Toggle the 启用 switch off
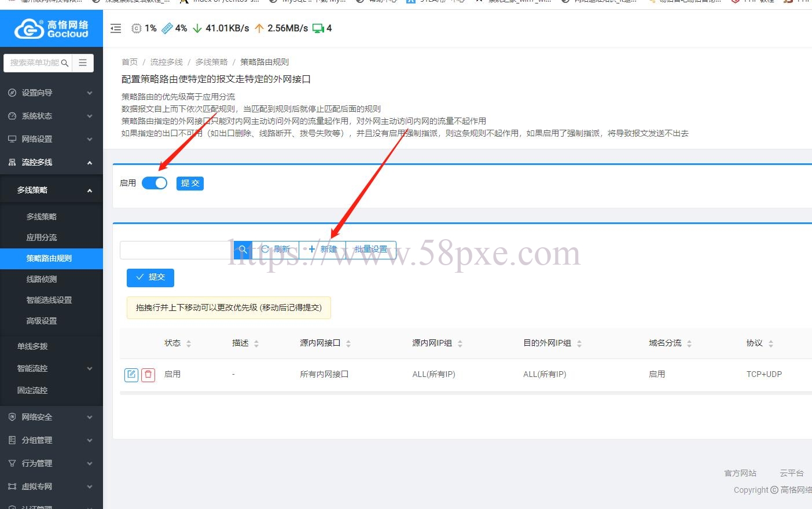Viewport: 812px width, 509px height. point(155,183)
